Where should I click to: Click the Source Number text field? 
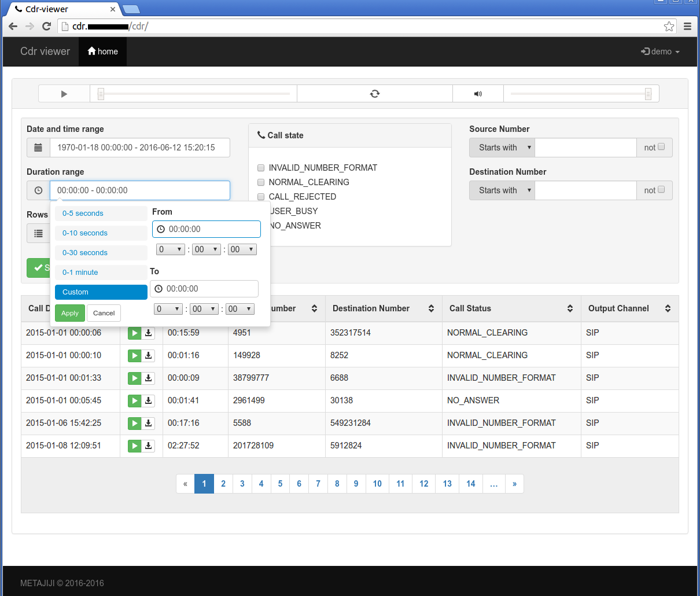pos(585,148)
